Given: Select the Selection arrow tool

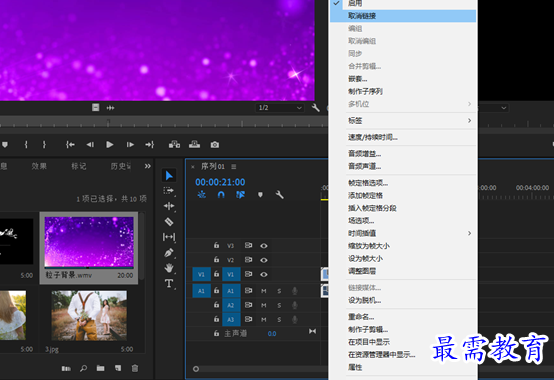Looking at the screenshot, I should (169, 175).
